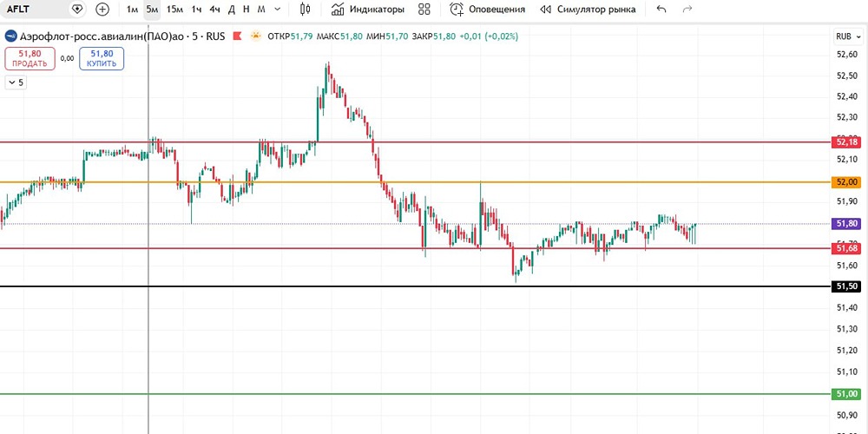This screenshot has height=434, width=868.
Task: Select the 1м timeframe
Action: [132, 10]
